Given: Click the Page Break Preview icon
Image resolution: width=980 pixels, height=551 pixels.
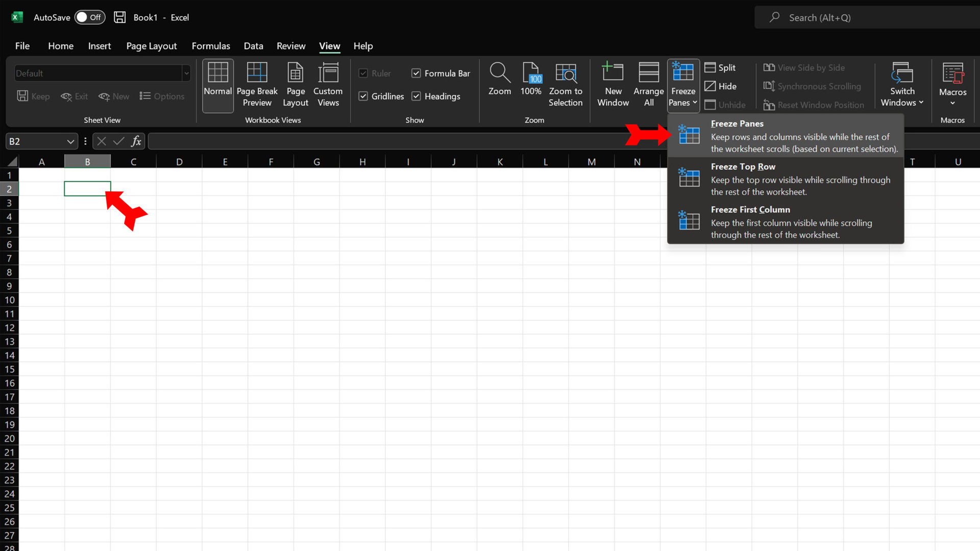Looking at the screenshot, I should [257, 73].
